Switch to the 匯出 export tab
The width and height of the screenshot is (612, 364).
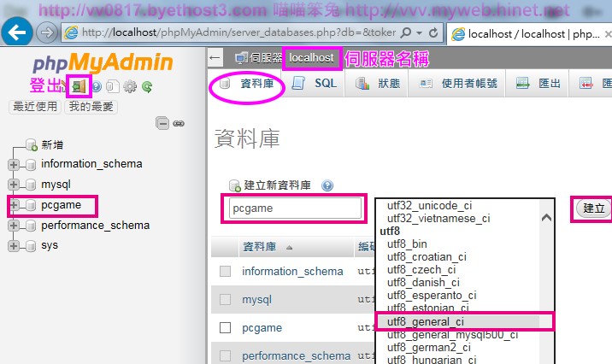538,84
